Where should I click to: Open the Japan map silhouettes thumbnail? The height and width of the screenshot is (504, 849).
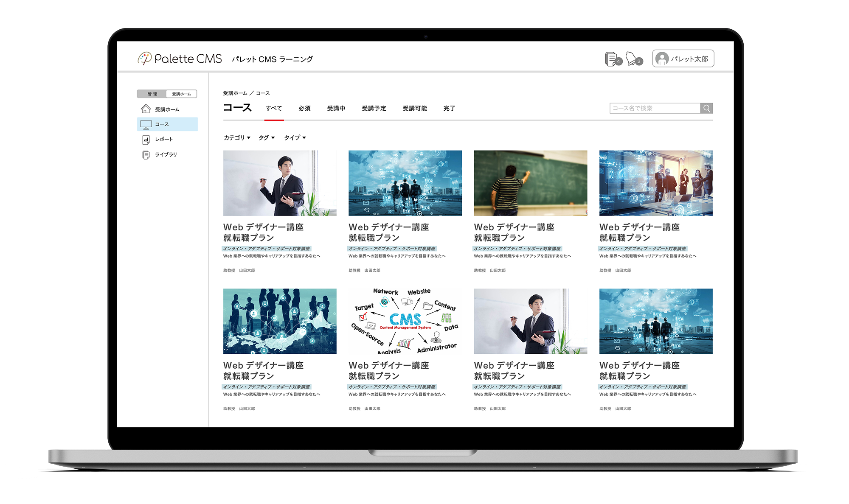tap(280, 321)
